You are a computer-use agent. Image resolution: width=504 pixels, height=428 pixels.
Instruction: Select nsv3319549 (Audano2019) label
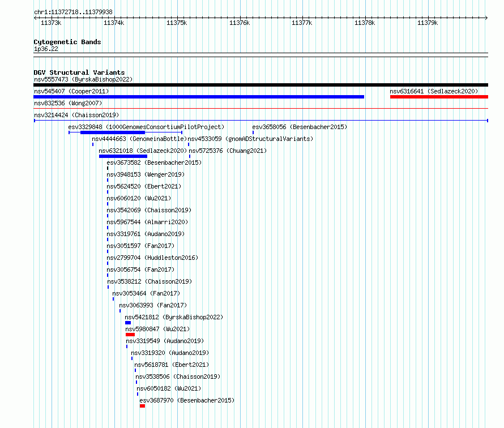(x=165, y=341)
